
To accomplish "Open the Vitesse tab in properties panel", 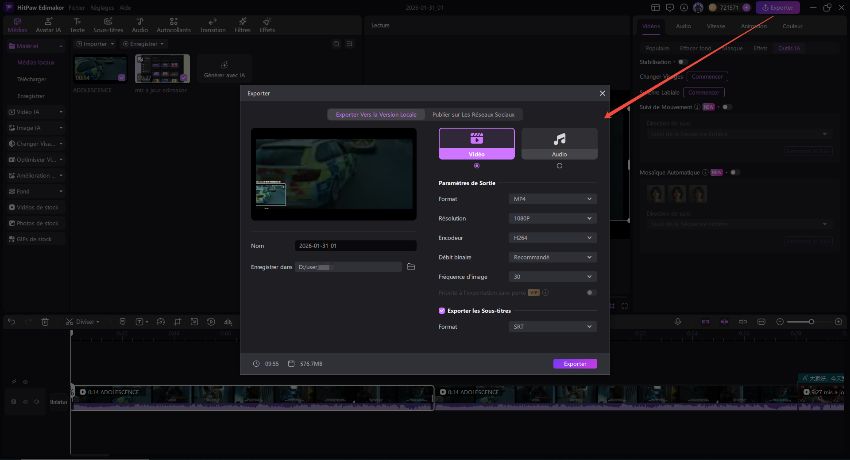I will coord(716,26).
